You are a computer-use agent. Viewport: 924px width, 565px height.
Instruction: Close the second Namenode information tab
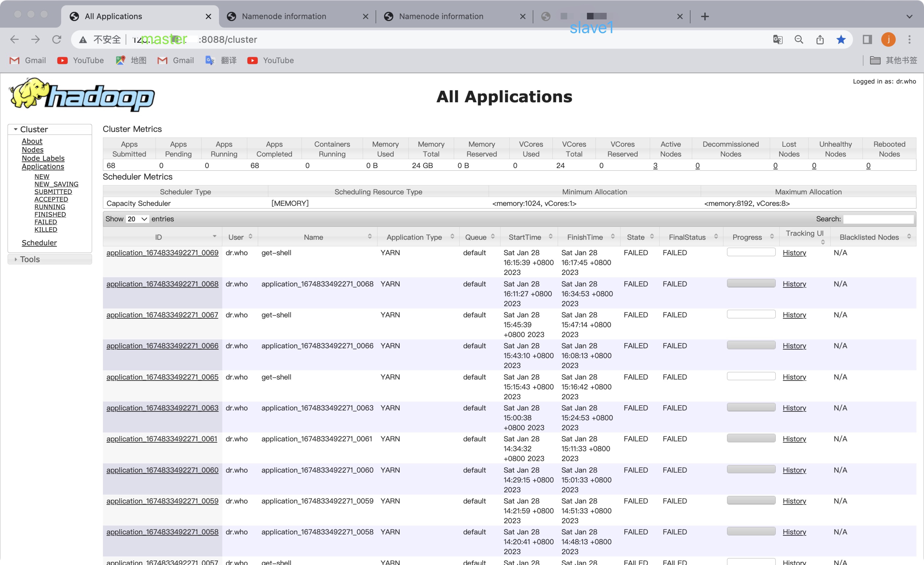point(523,16)
